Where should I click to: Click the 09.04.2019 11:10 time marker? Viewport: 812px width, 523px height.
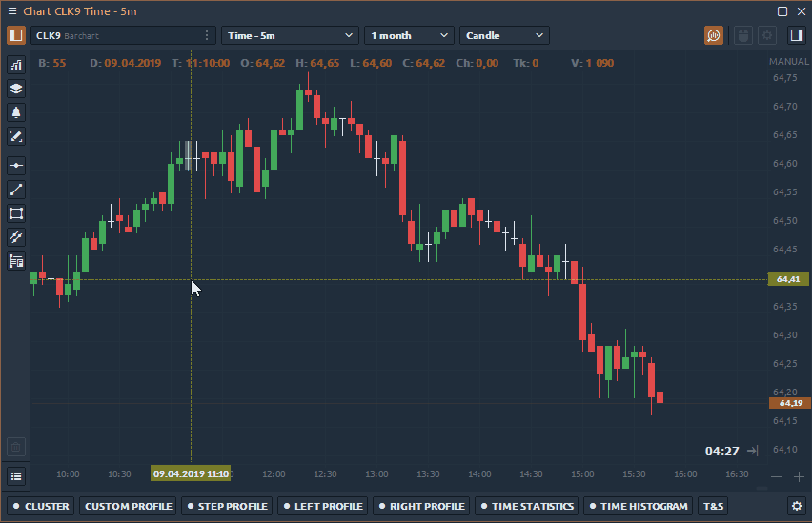(x=191, y=473)
